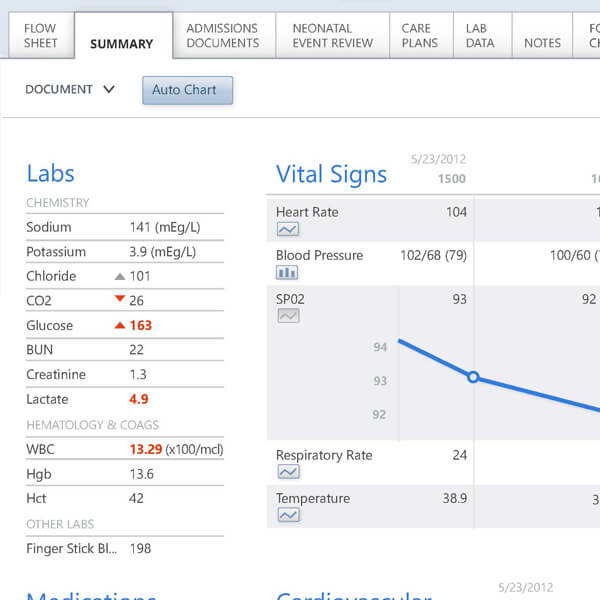Screen dimensions: 600x600
Task: Show Respiratory Rate trend chart icon
Action: click(288, 472)
